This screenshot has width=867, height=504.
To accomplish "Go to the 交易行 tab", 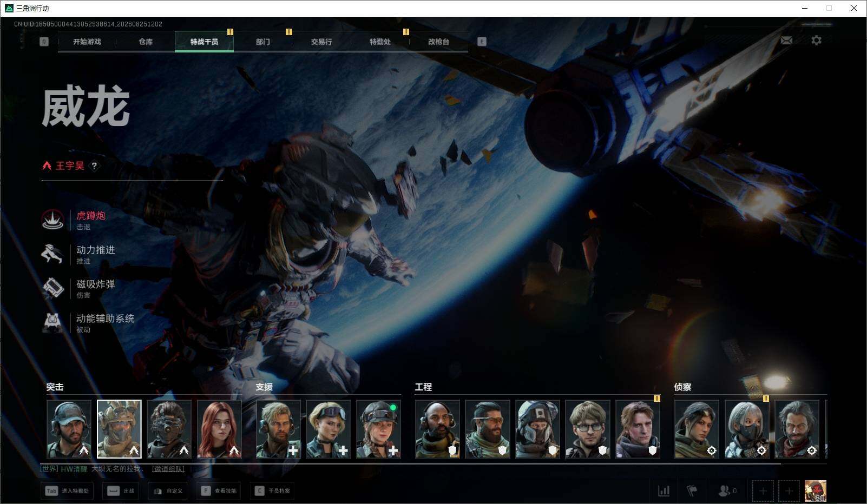I will [x=321, y=42].
